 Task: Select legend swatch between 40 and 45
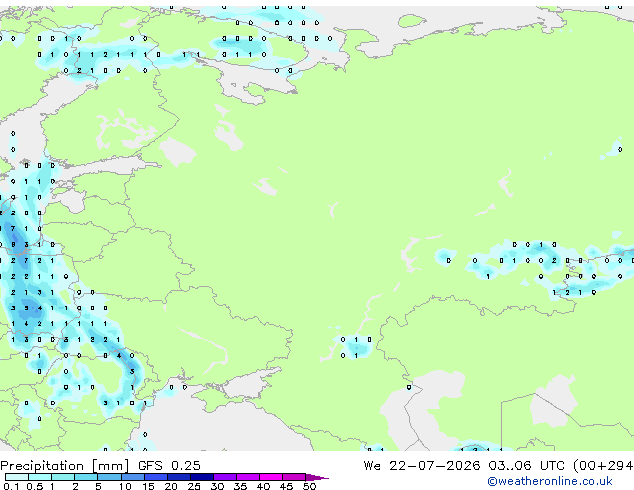coord(271,477)
